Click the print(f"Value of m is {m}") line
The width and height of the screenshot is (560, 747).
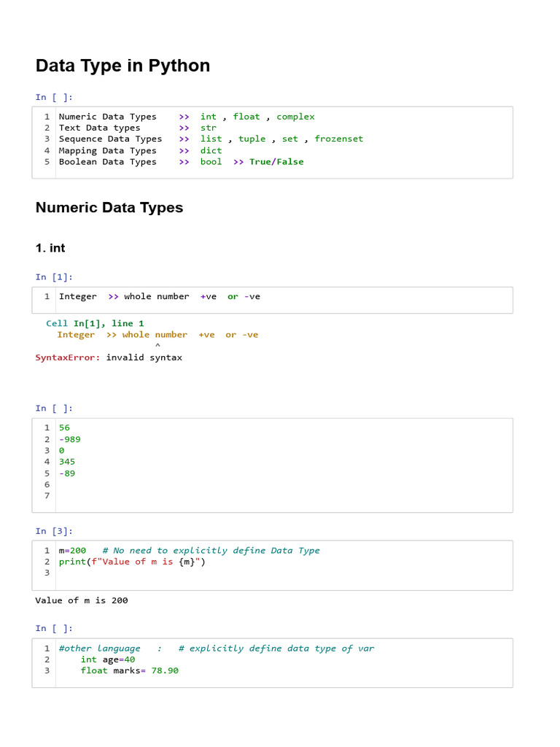[132, 562]
